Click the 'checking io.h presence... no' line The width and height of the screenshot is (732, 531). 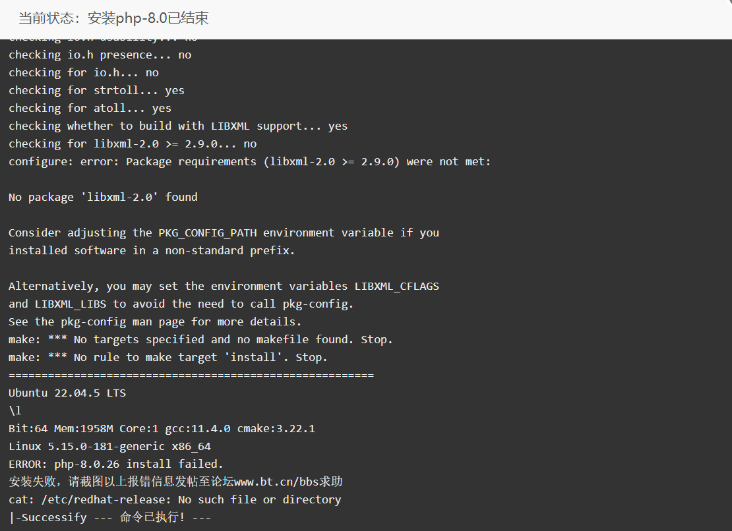coord(100,55)
